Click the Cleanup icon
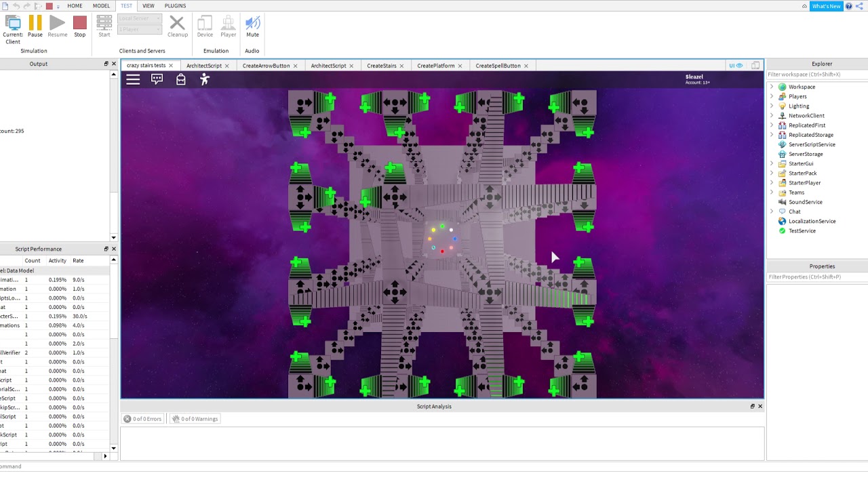868x488 pixels. tap(177, 24)
